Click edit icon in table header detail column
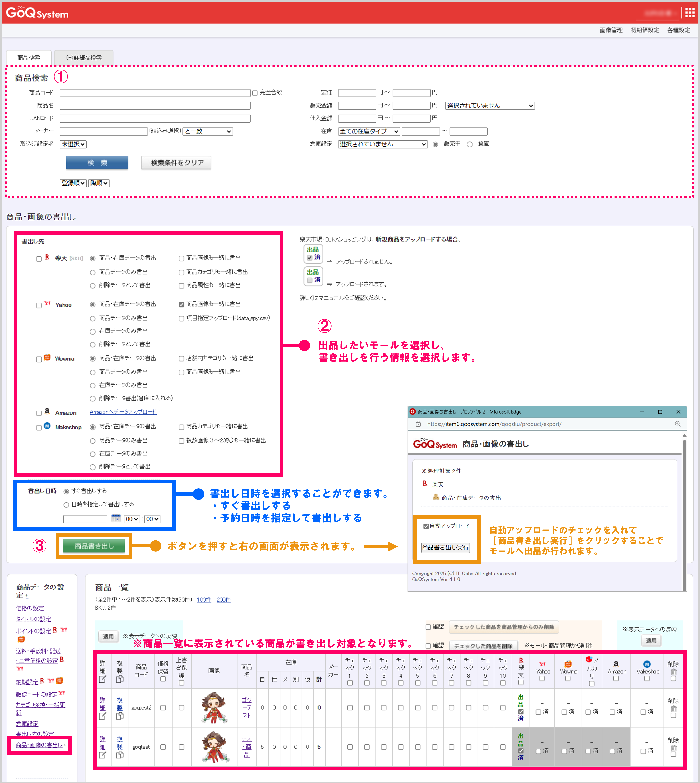Viewport: 700px width, 783px height. pyautogui.click(x=103, y=679)
